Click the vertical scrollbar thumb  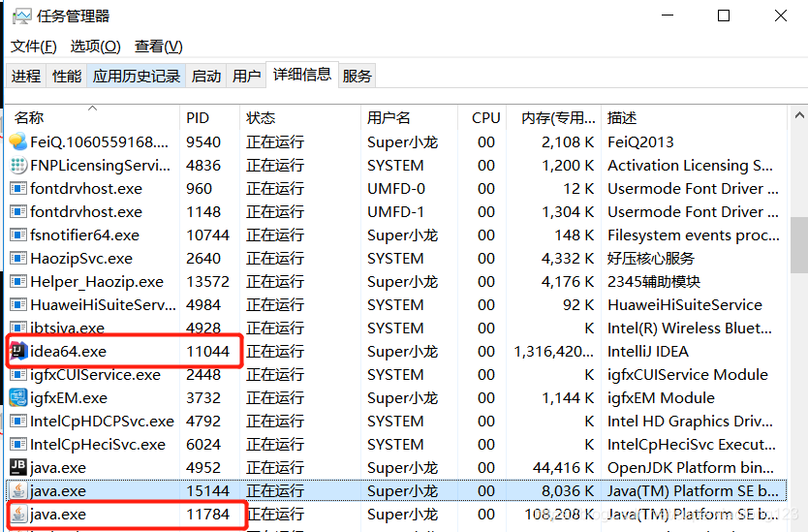(799, 245)
